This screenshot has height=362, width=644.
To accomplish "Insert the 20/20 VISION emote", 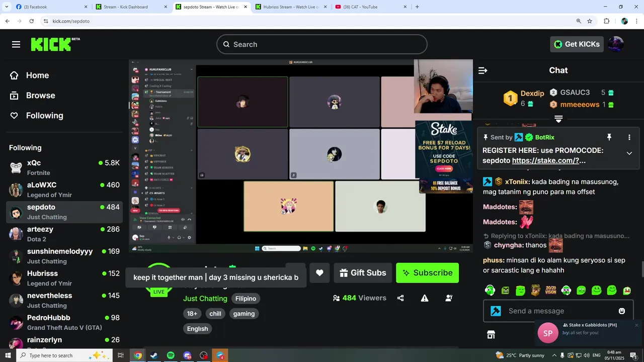I will [x=551, y=290].
